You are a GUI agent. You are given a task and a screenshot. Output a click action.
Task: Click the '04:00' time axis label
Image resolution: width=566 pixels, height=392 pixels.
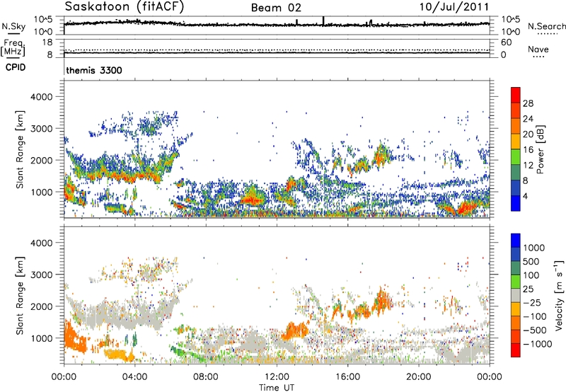(134, 377)
